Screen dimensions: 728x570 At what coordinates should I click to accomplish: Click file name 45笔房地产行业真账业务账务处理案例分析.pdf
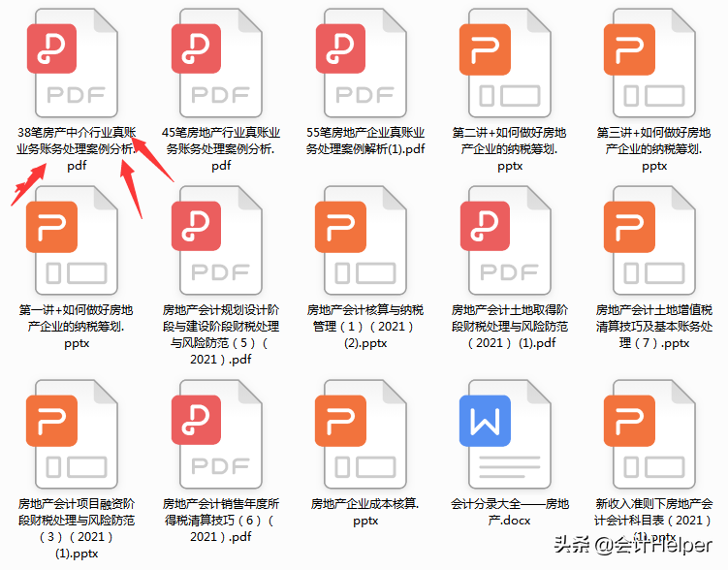[x=221, y=149]
